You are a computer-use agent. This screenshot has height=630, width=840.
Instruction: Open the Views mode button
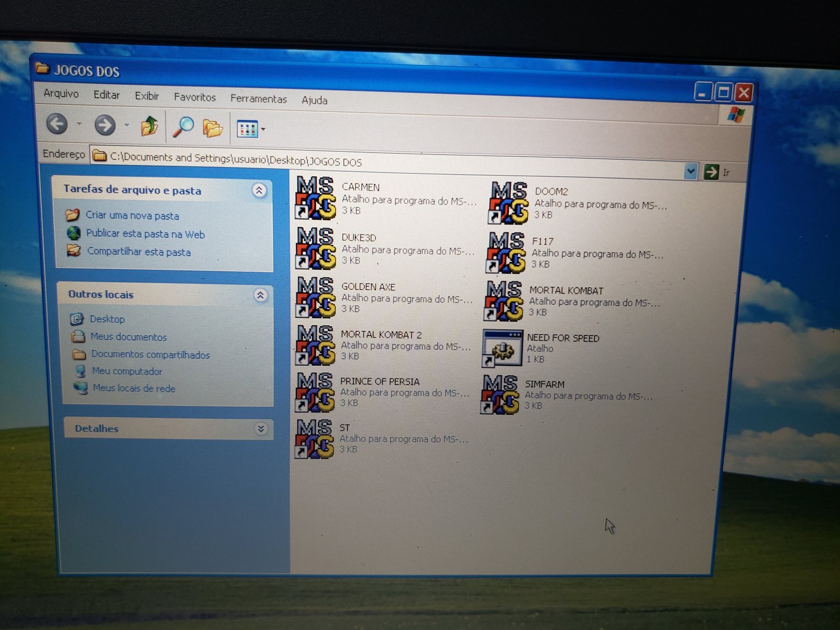[x=247, y=129]
